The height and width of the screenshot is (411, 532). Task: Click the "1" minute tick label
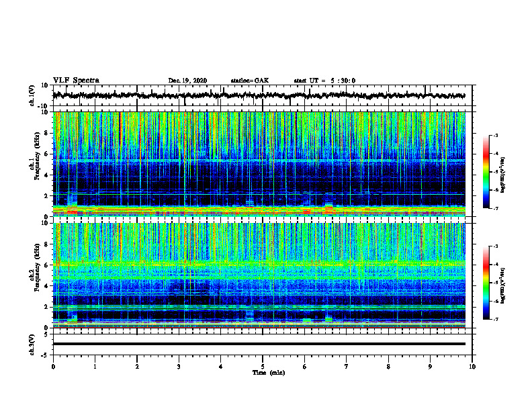tap(95, 367)
